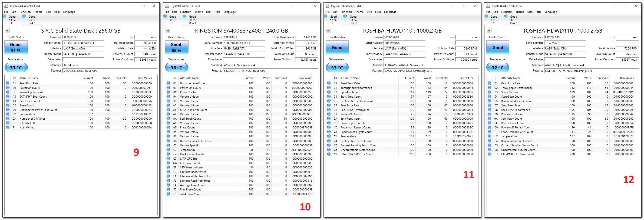Click the Features field in the Toshiba 32 °C window
Viewport: 644px width, 220px height.
591,71
